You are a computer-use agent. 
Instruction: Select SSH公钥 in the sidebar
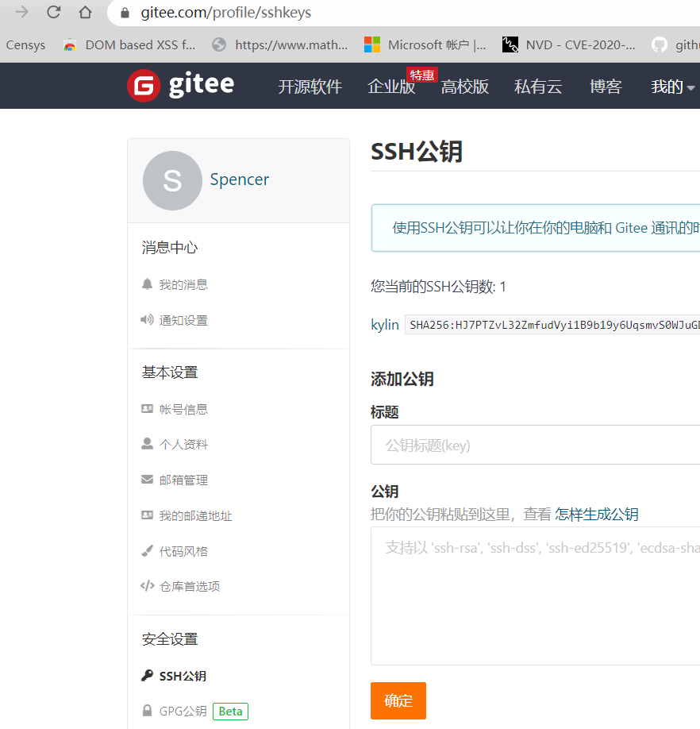tap(183, 676)
